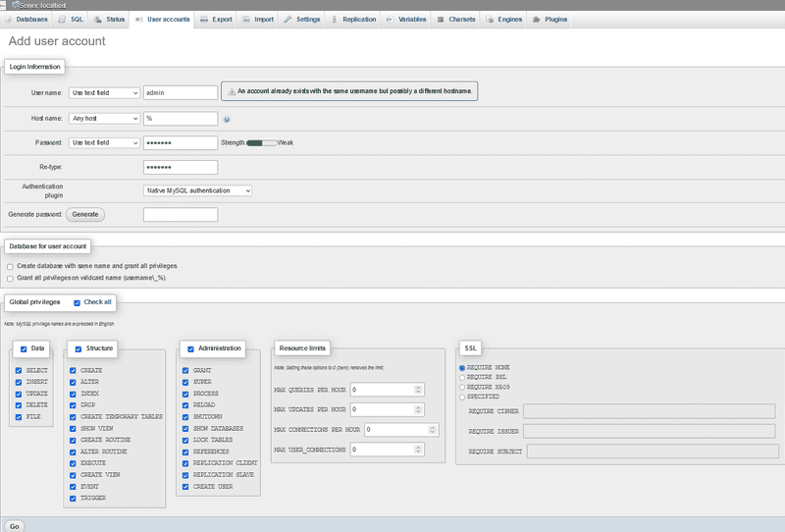This screenshot has height=532, width=785.
Task: Open the Databases tab
Action: tap(26, 20)
